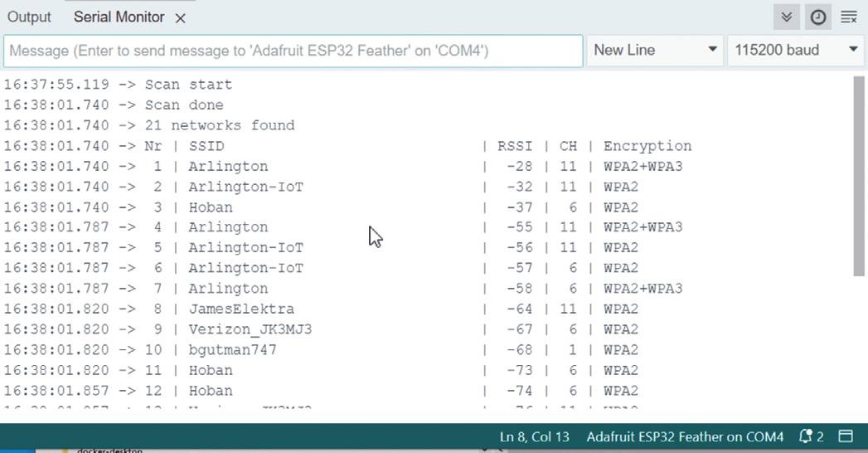This screenshot has width=868, height=453.
Task: Click the serial message input field
Action: [x=293, y=51]
